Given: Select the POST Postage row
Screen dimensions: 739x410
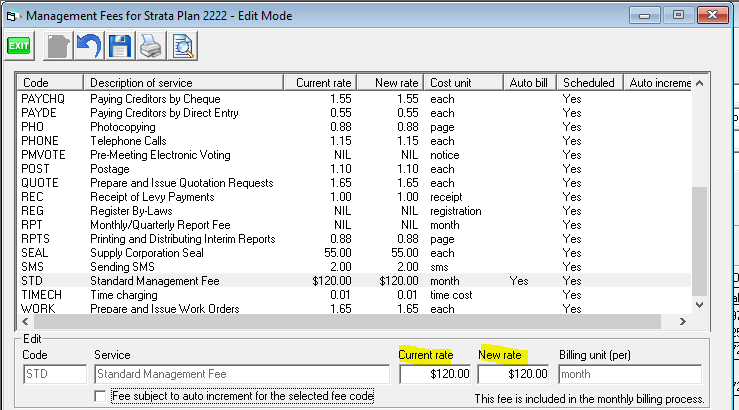Looking at the screenshot, I should (354, 169).
